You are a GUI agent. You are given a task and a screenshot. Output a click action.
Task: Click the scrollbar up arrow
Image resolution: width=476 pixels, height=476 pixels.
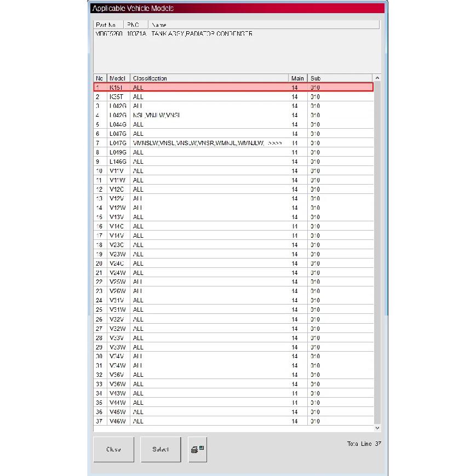pos(377,78)
